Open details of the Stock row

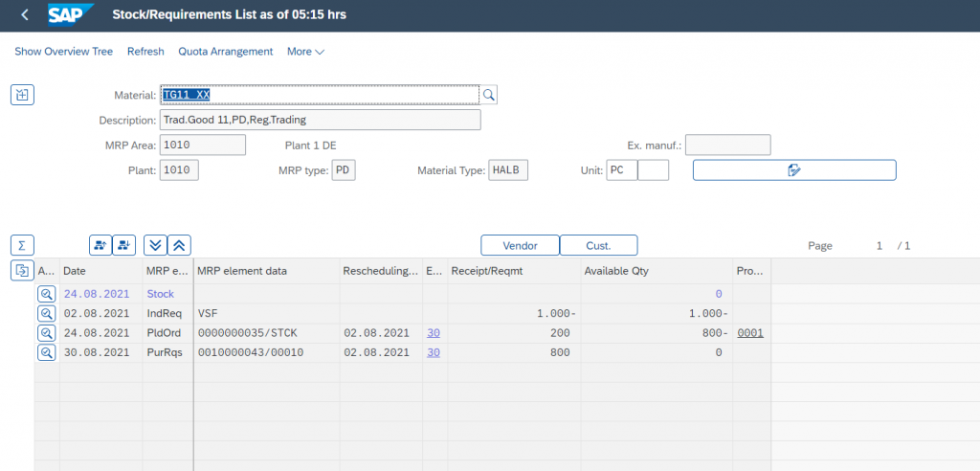46,293
